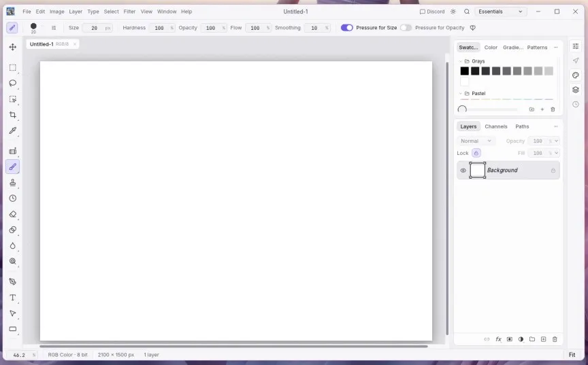The height and width of the screenshot is (365, 588).
Task: Select the Rectangular Marquee tool
Action: coord(13,68)
